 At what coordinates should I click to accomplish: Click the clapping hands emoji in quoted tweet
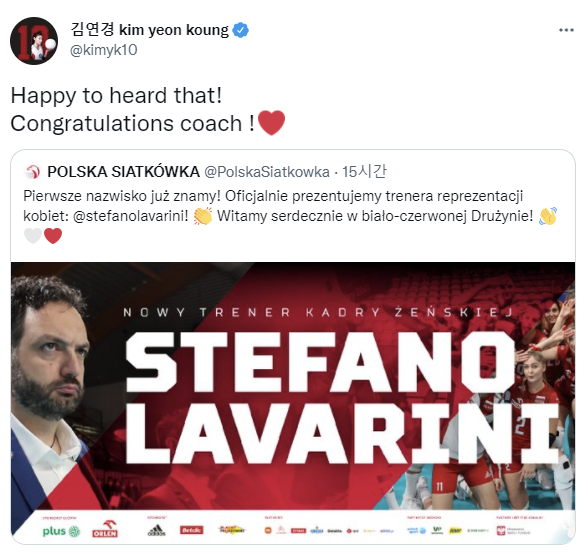point(203,216)
